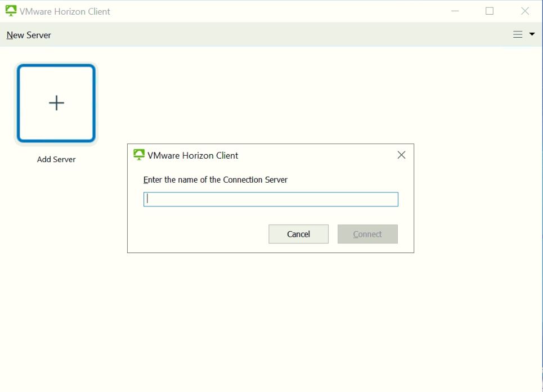This screenshot has height=392, width=543.
Task: Focus the Connection Server name field
Action: tap(271, 199)
